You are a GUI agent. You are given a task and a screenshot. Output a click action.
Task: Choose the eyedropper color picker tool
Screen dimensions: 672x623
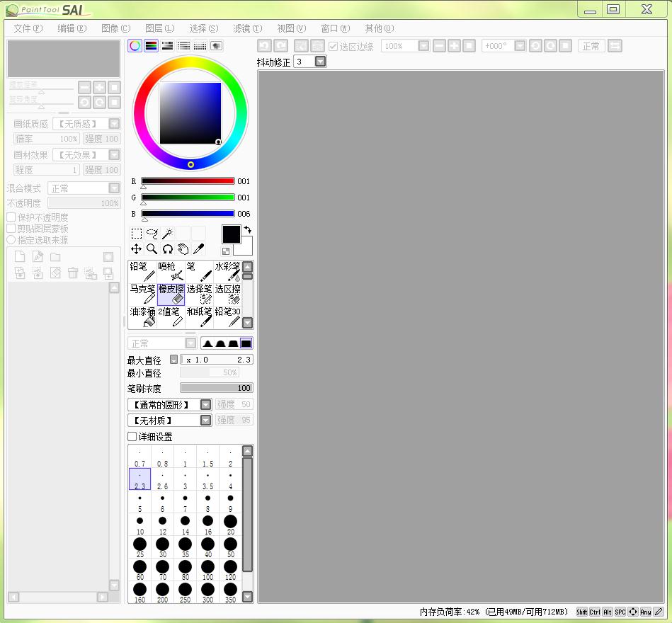199,249
